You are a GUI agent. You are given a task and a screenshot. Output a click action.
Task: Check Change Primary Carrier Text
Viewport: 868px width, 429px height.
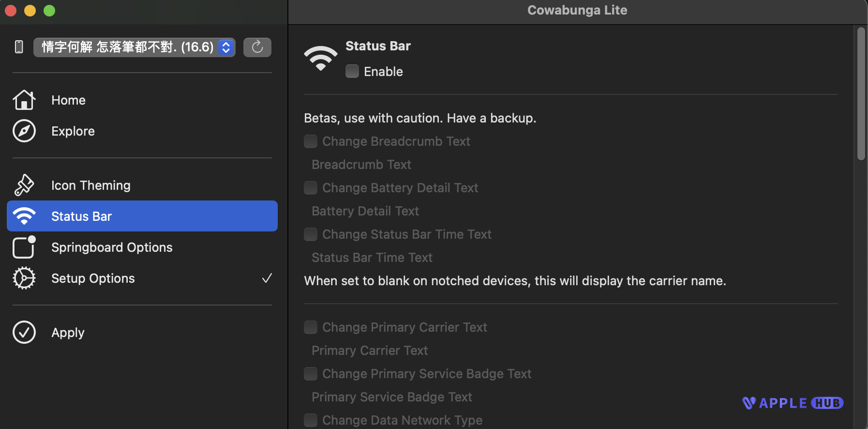310,327
